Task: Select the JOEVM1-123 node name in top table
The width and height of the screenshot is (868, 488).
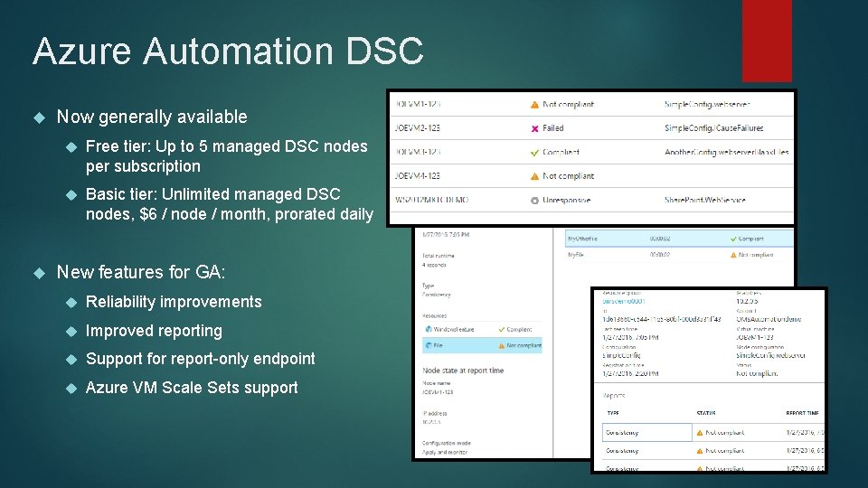Action: tap(418, 104)
